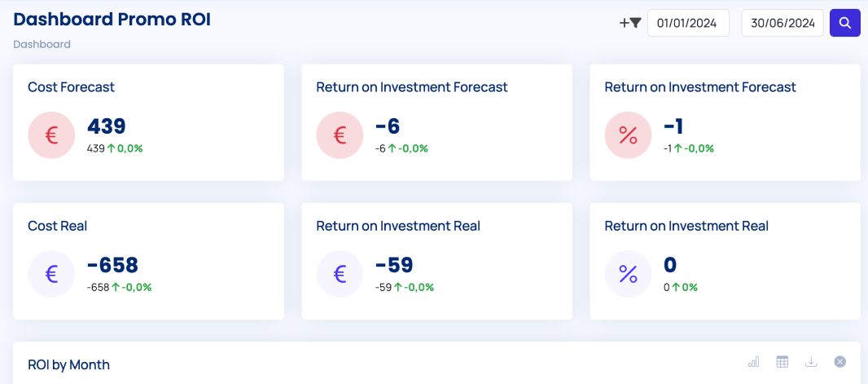Click the purple euro icon in Cost Real
Viewport: 868px width, 384px height.
(51, 274)
